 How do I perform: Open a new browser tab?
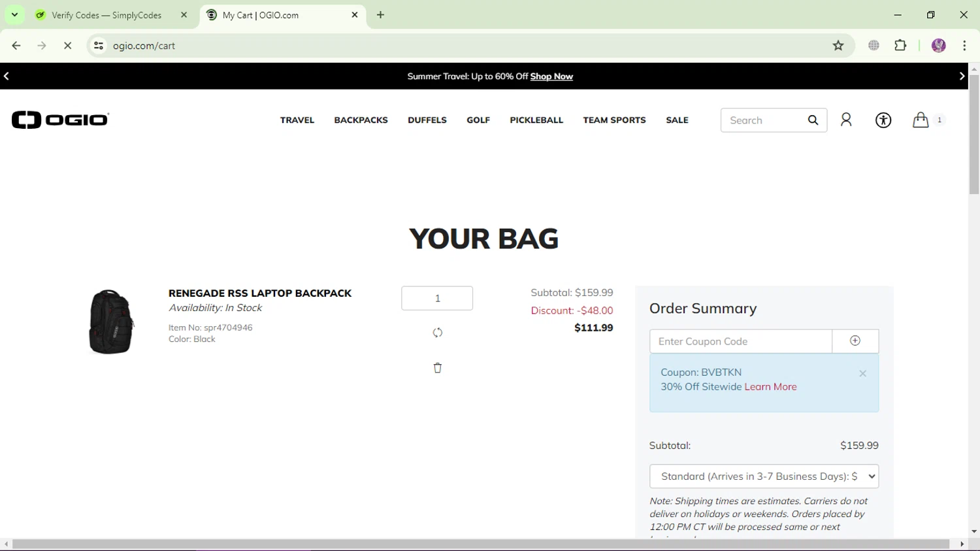tap(381, 15)
